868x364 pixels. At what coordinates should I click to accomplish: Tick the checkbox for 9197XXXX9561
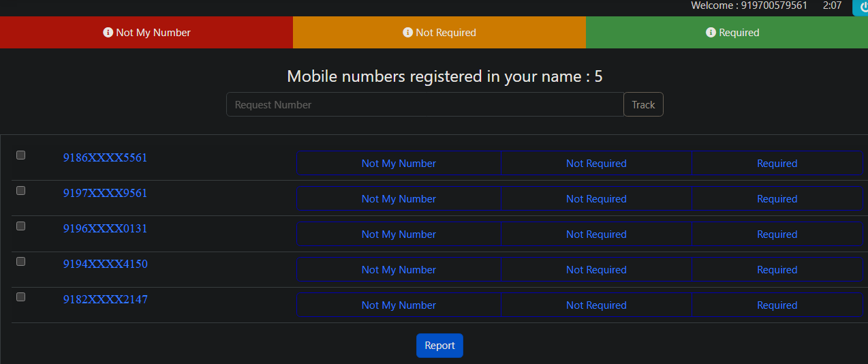click(x=20, y=191)
